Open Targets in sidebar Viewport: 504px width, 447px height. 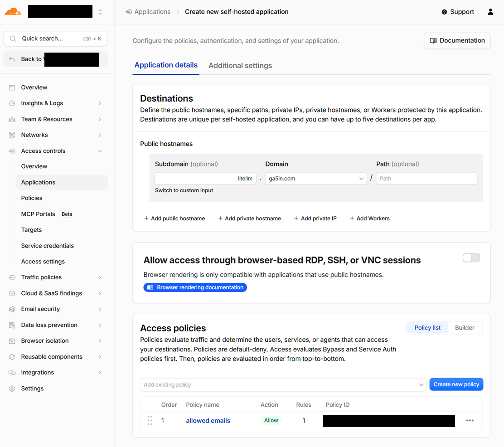[x=32, y=230]
